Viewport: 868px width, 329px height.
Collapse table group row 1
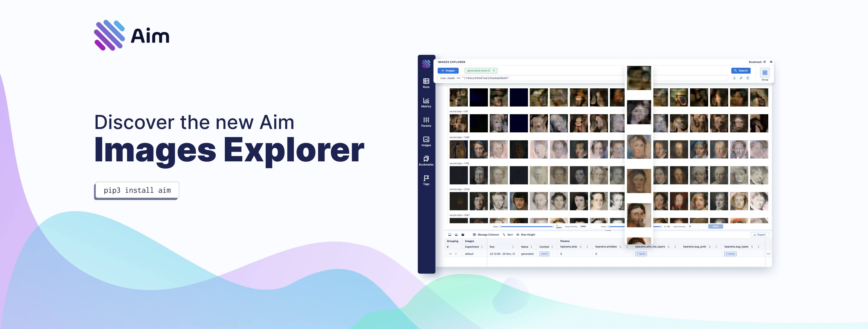(450, 254)
